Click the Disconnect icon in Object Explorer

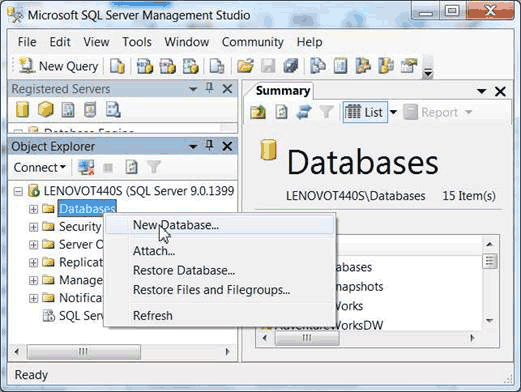pos(86,167)
